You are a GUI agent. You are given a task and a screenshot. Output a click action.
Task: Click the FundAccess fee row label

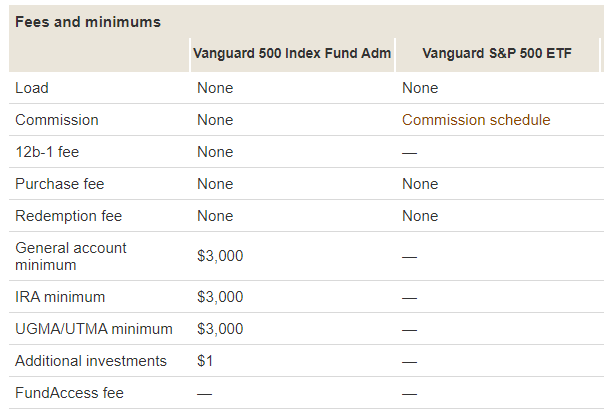tap(70, 393)
